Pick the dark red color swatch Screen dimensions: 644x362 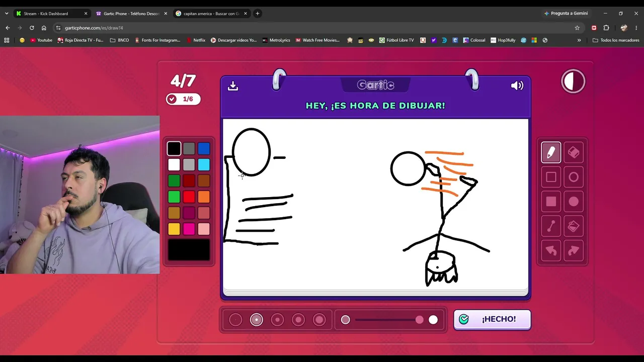[189, 180]
